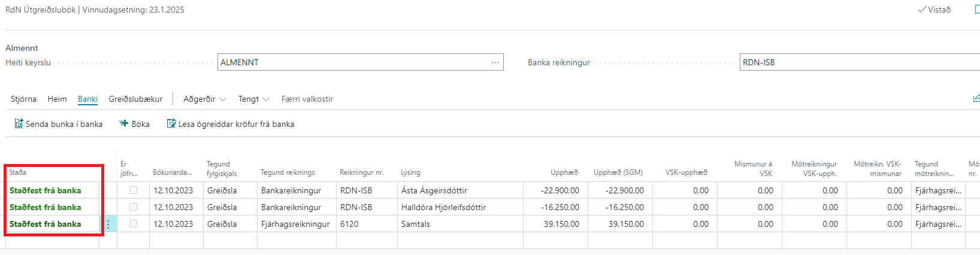The image size is (980, 255).
Task: Toggle Er jöfnun checkbox for Ásta Ásgeirsdóttir
Action: [133, 190]
